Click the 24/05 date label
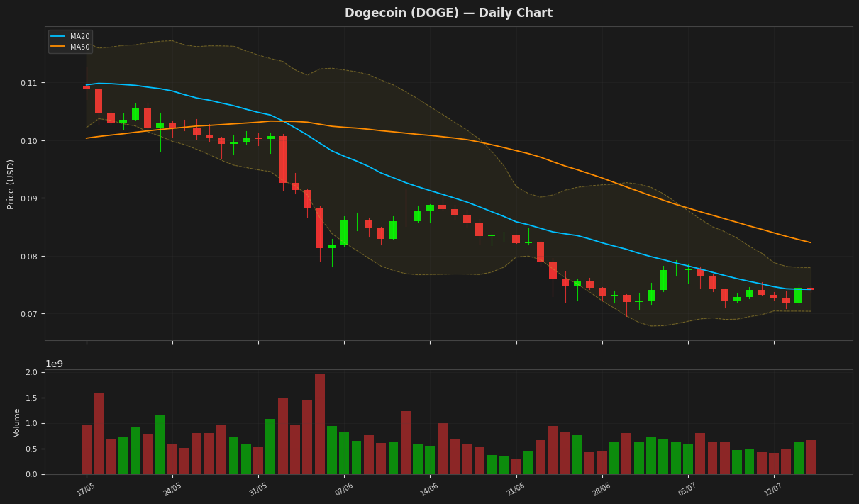 (x=172, y=490)
